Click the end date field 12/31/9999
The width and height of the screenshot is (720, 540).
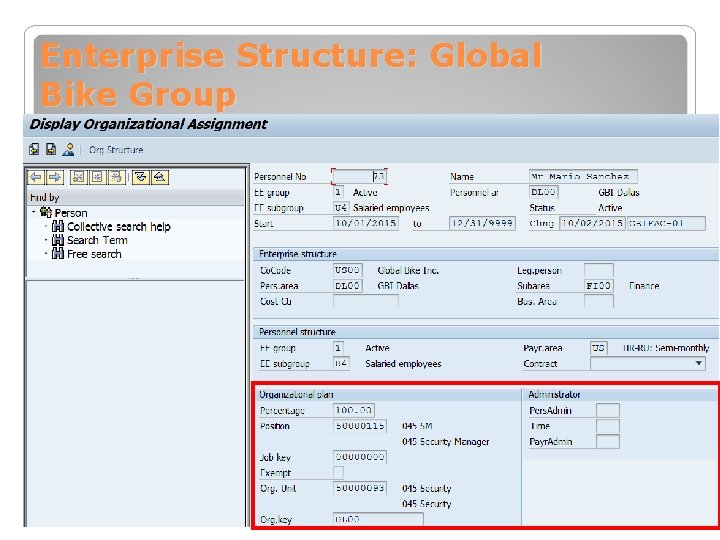tap(482, 223)
